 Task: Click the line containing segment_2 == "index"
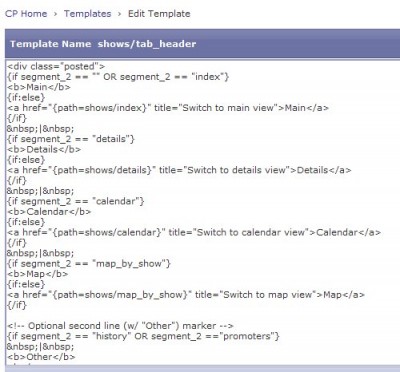tap(118, 77)
